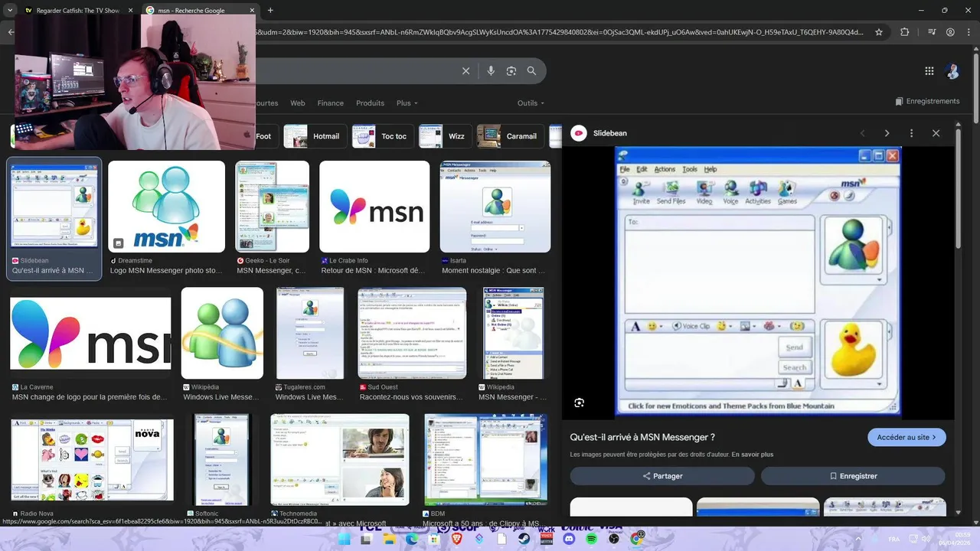The height and width of the screenshot is (551, 980).
Task: Open Wikipédia Windows Live Messenger thumbnail
Action: click(x=222, y=334)
